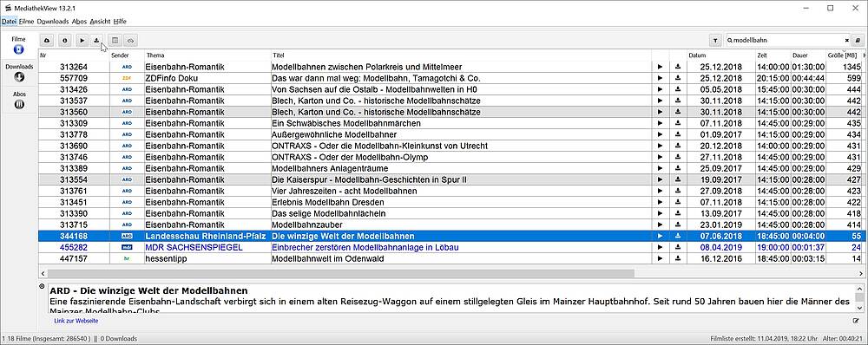Screen dimensions: 868x345
Task: Play the ZDFinfo Doku row
Action: click(660, 78)
